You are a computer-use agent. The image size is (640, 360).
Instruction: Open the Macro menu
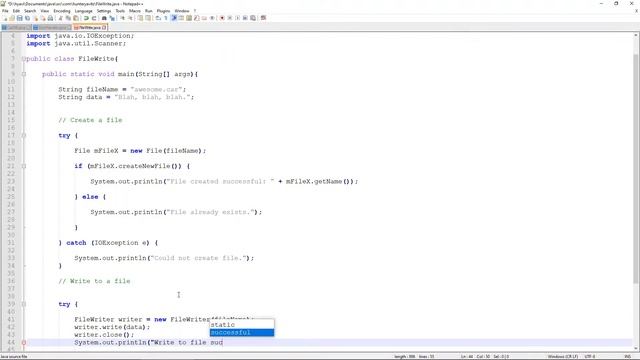point(135,11)
